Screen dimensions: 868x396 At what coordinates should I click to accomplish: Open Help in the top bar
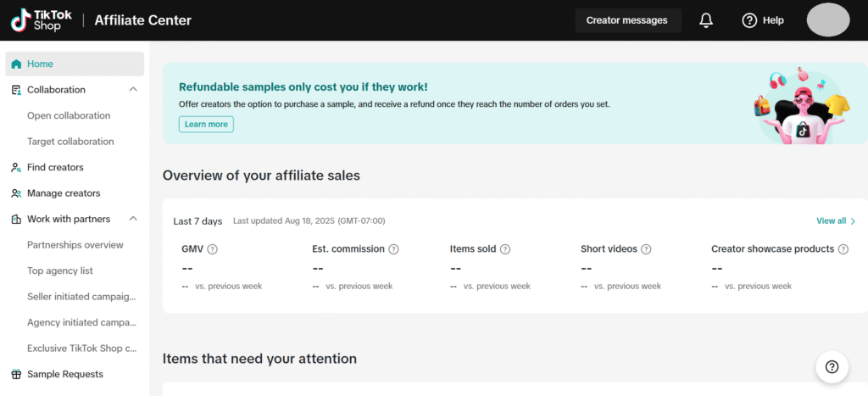click(x=762, y=20)
